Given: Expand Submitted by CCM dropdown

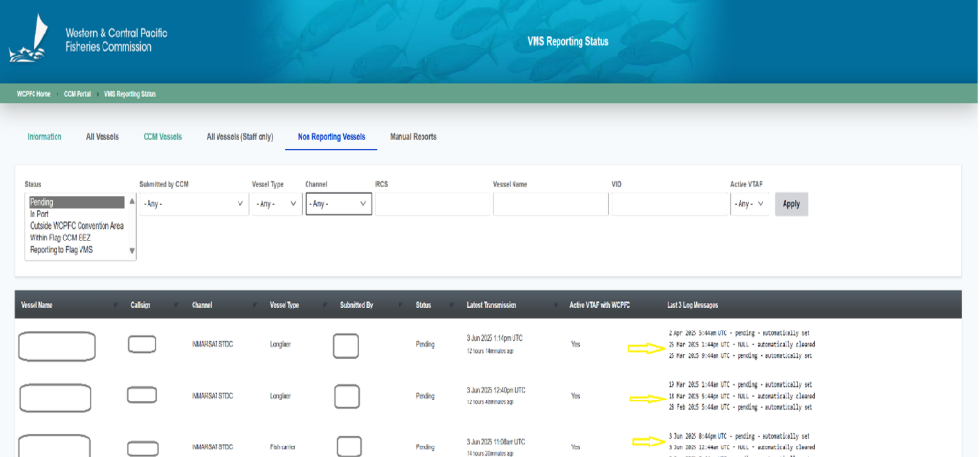Looking at the screenshot, I should tap(194, 204).
